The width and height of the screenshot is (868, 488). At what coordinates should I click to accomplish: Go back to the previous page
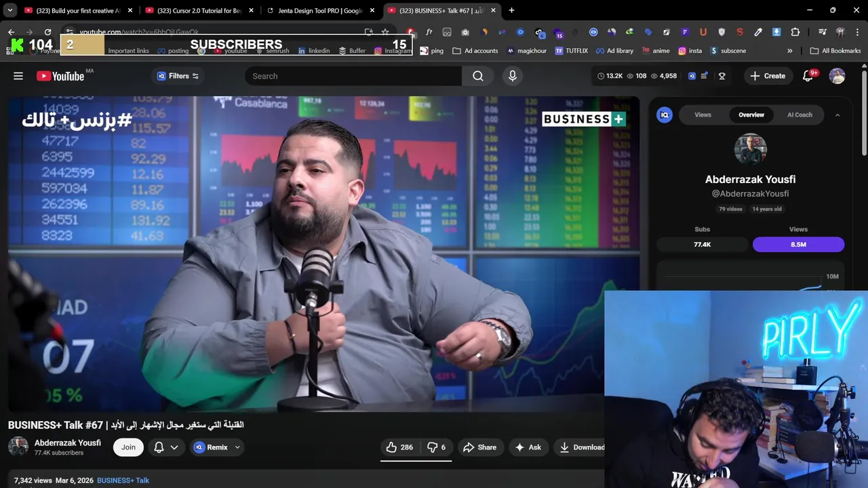click(x=11, y=32)
